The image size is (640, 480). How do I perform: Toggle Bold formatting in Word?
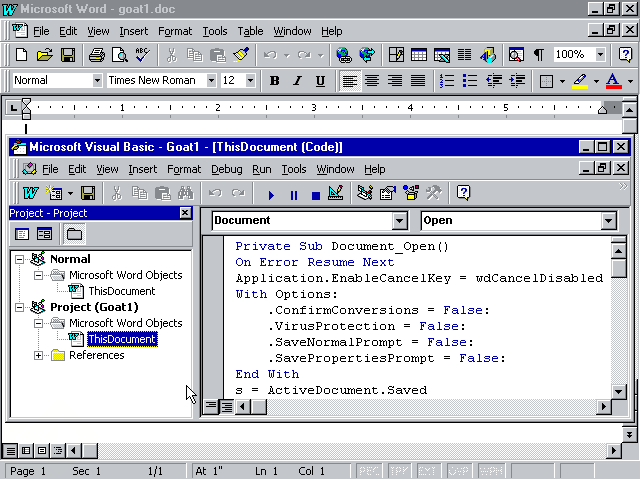pyautogui.click(x=275, y=81)
